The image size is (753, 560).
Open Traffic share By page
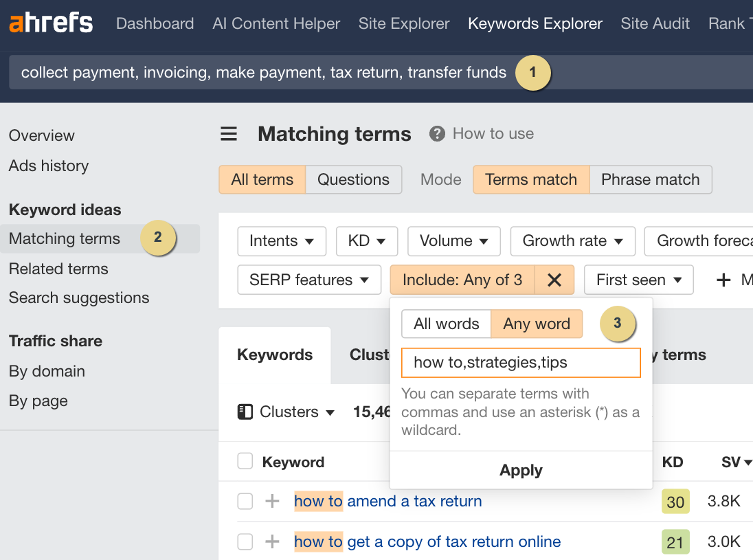click(38, 401)
